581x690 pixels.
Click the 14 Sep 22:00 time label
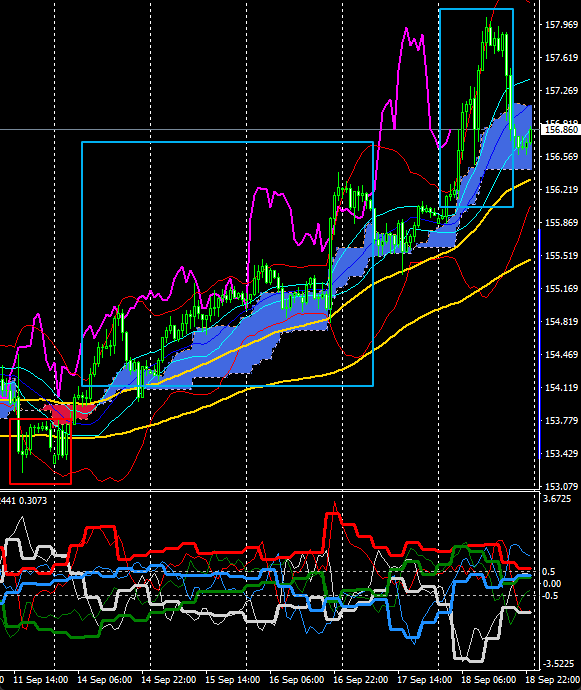point(169,679)
